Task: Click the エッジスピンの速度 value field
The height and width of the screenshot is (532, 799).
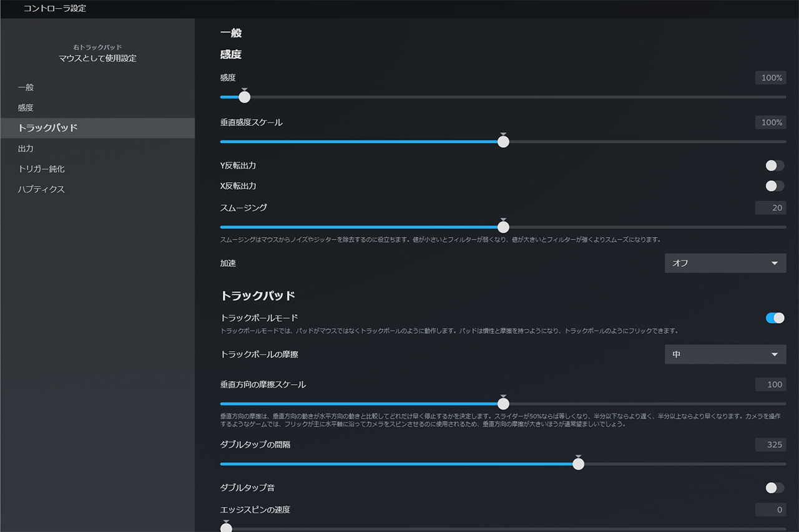Action: [770, 510]
